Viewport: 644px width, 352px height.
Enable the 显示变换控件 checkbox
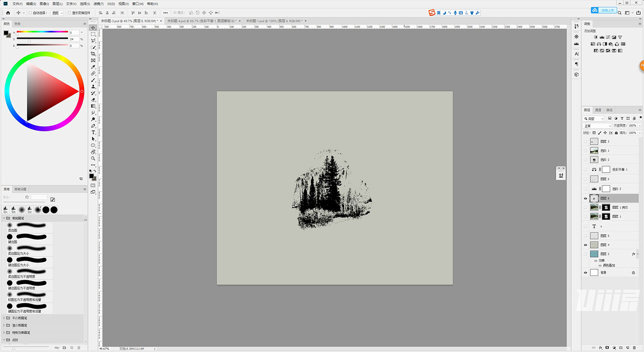pos(69,13)
